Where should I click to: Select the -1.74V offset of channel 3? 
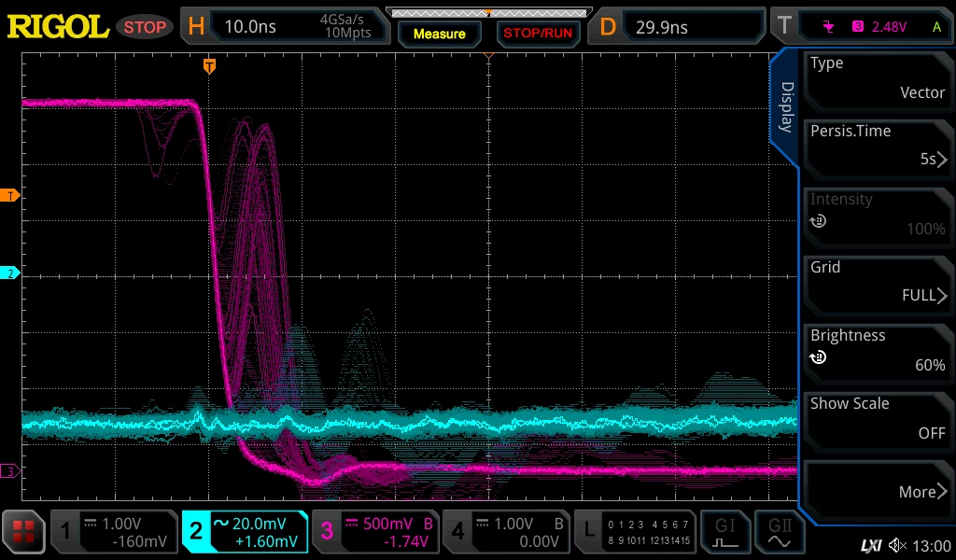(406, 541)
